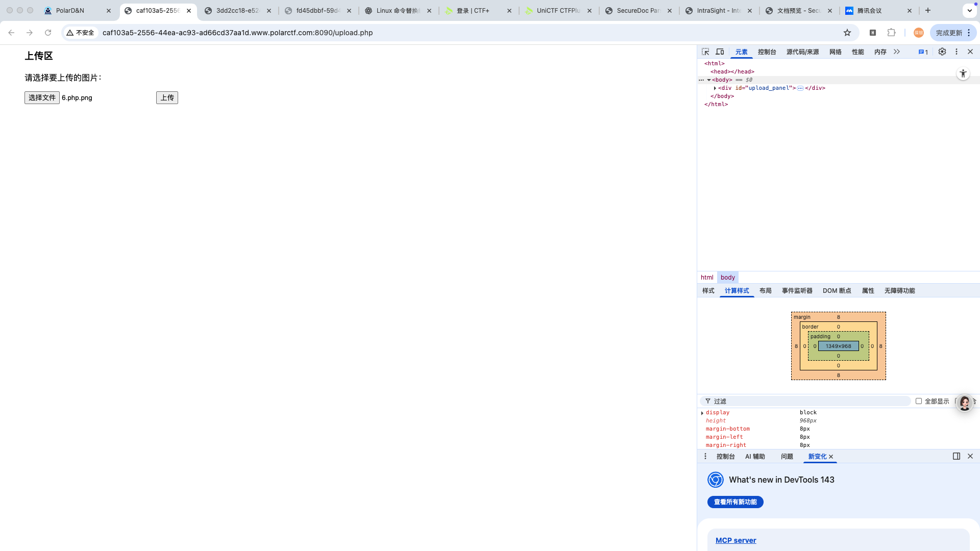Viewport: 980px width, 551px height.
Task: Open Chrome extensions puzzle icon
Action: [x=891, y=33]
